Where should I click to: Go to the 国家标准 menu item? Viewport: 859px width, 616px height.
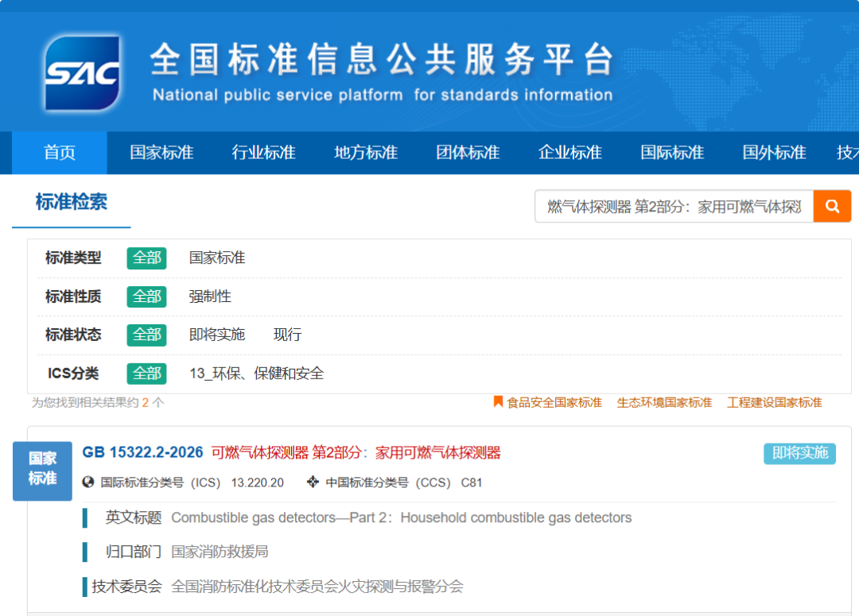[x=161, y=153]
